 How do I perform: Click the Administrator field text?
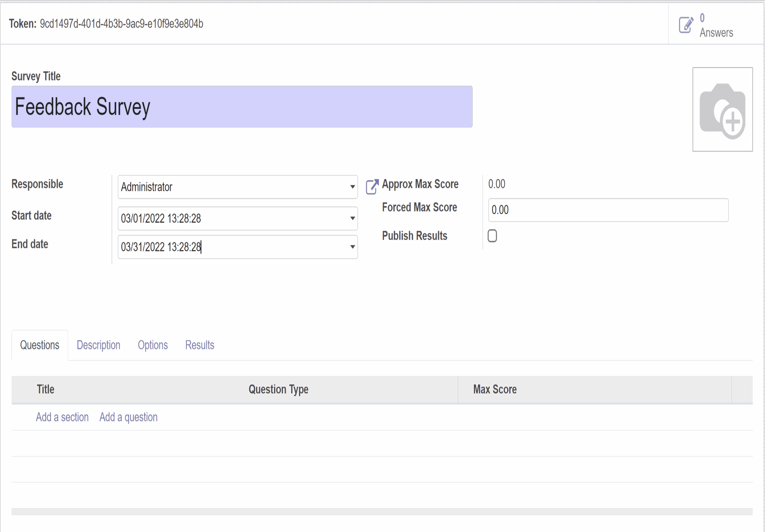coord(147,187)
